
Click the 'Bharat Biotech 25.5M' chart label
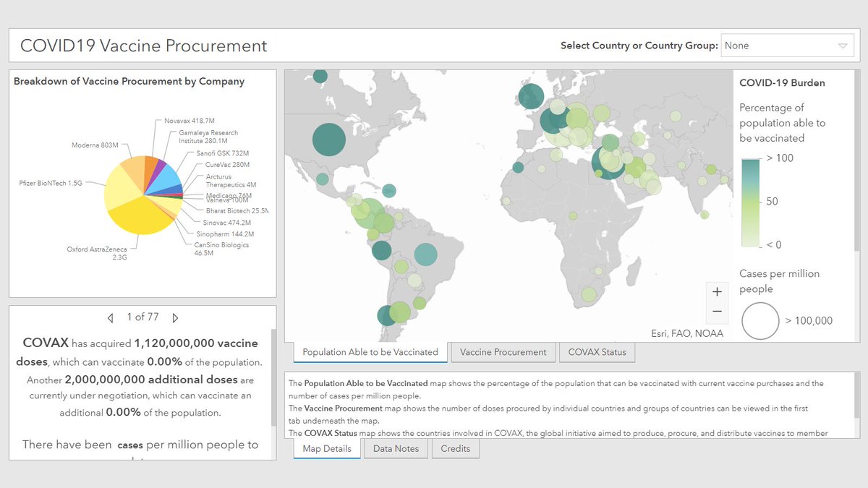[x=237, y=211]
